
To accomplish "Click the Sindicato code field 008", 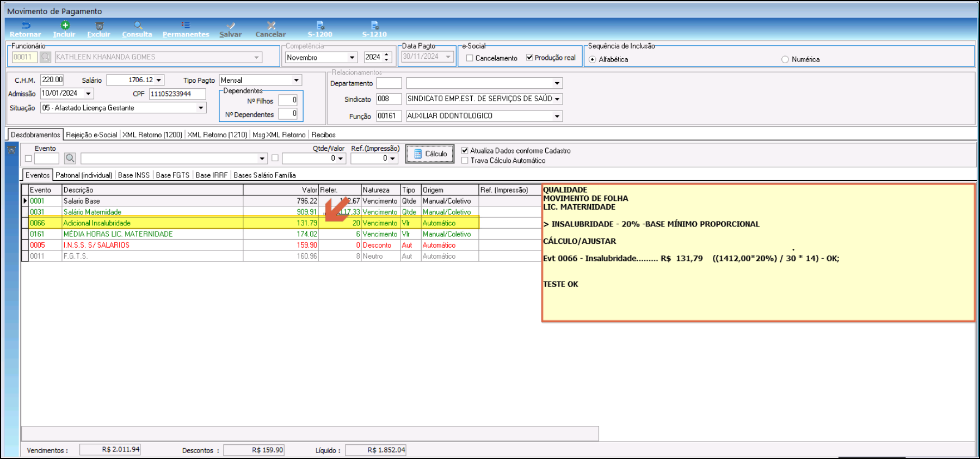I will [x=389, y=99].
